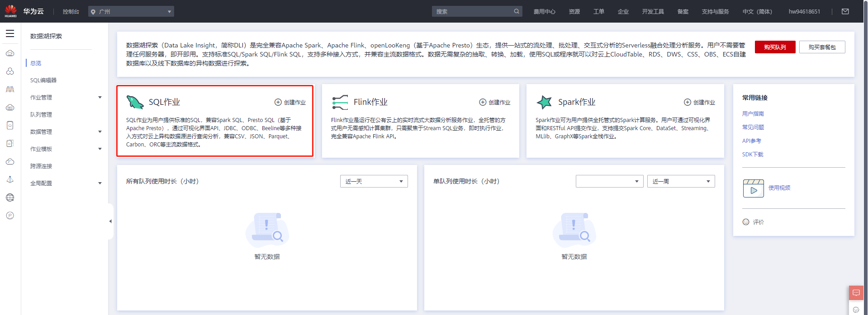Open the 近一周 time range dropdown

681,181
